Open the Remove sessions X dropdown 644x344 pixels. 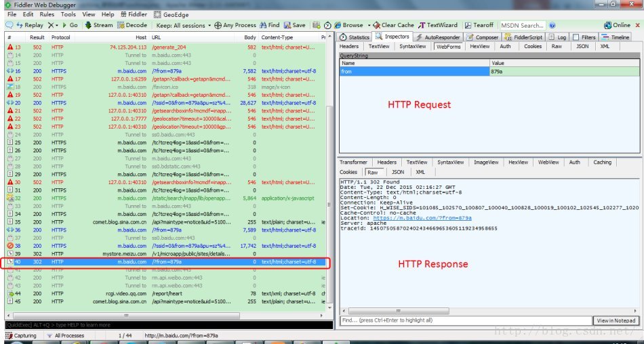[x=53, y=25]
